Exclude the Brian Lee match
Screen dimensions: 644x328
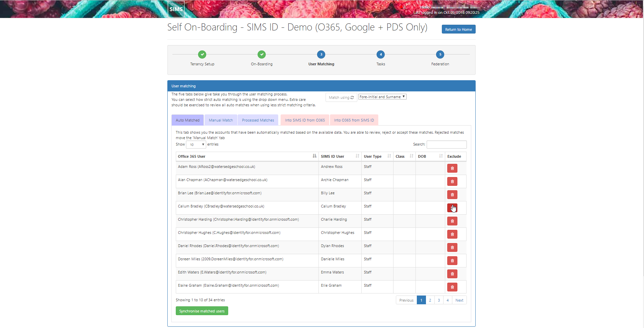click(452, 195)
